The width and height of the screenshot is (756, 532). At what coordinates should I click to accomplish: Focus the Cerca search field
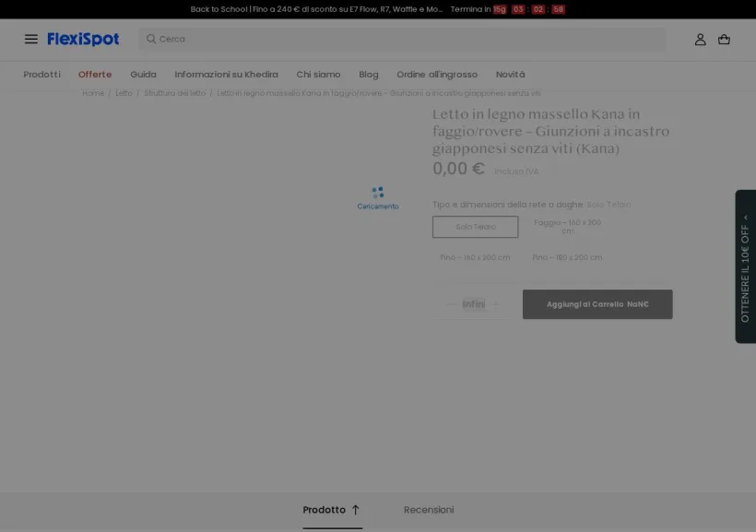pyautogui.click(x=402, y=39)
